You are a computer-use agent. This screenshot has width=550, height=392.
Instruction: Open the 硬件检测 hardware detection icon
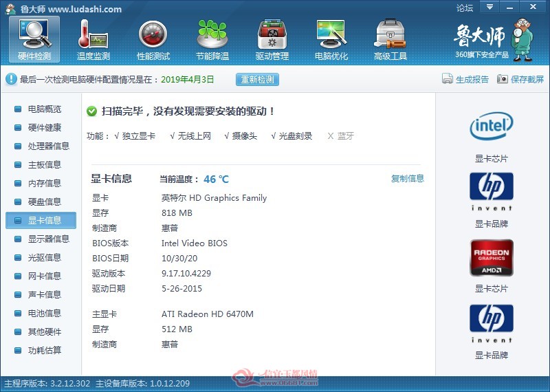[x=34, y=39]
